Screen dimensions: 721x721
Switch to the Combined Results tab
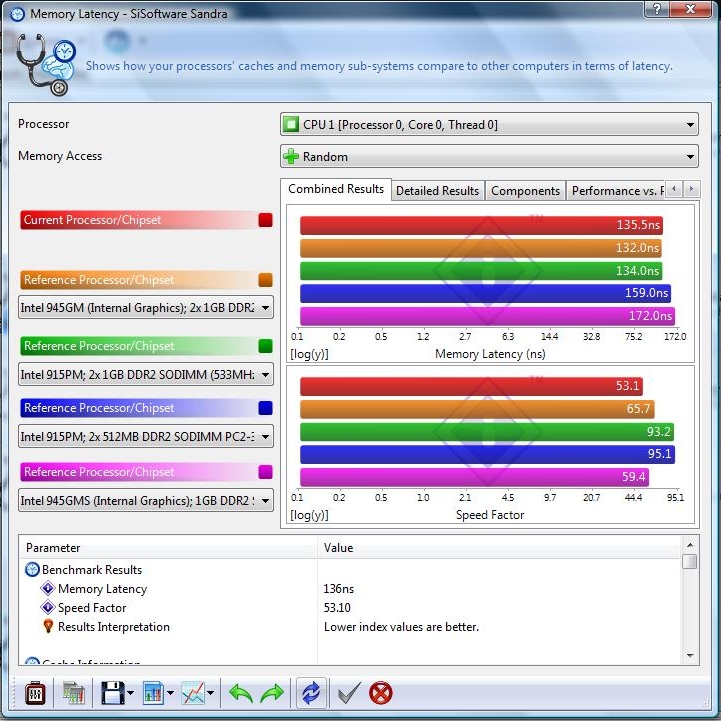pyautogui.click(x=336, y=189)
